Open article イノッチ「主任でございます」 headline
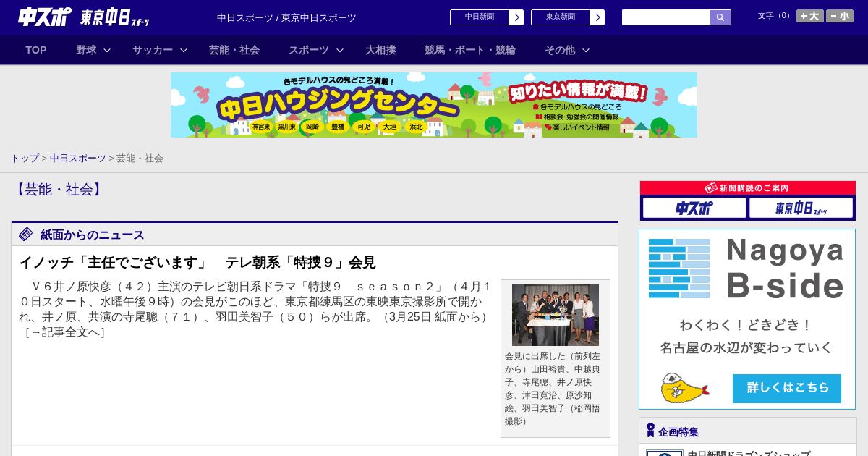This screenshot has width=868, height=456. pyautogui.click(x=197, y=262)
